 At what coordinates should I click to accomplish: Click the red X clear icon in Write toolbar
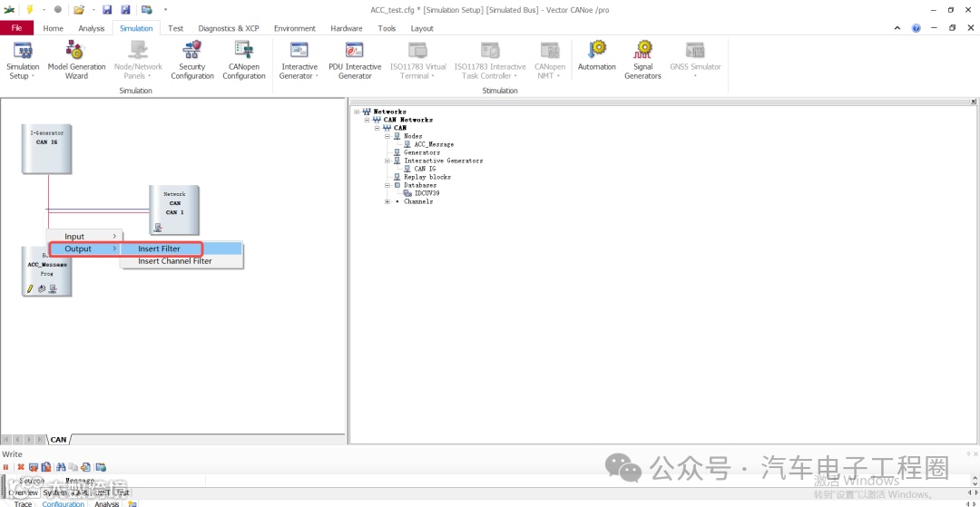click(x=21, y=467)
